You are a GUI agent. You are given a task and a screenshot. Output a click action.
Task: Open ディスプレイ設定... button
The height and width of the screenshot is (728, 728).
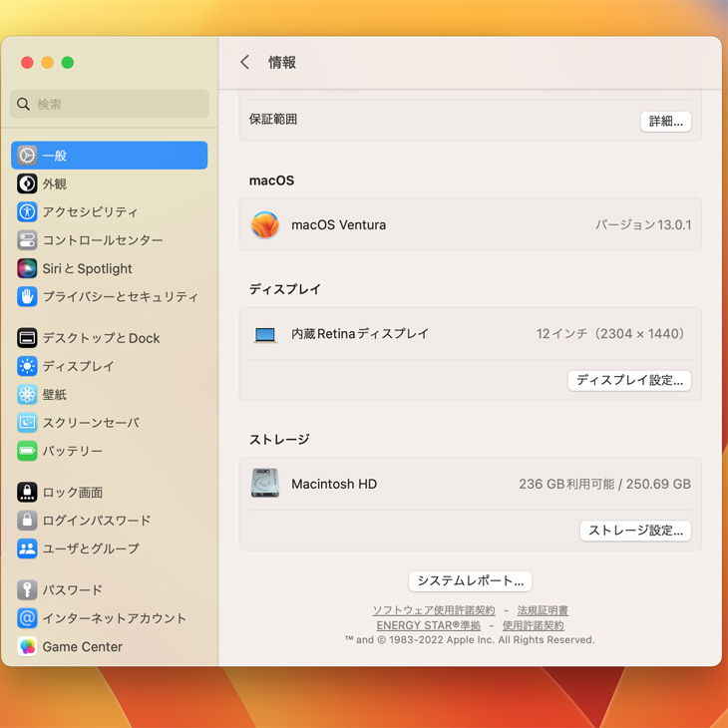tap(629, 381)
